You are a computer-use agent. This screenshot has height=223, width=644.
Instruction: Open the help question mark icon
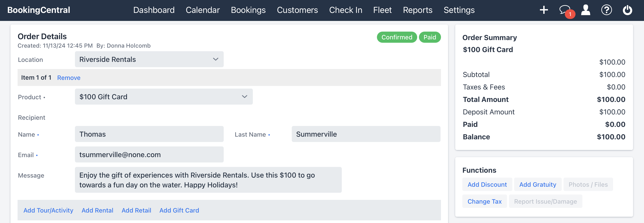click(x=606, y=10)
